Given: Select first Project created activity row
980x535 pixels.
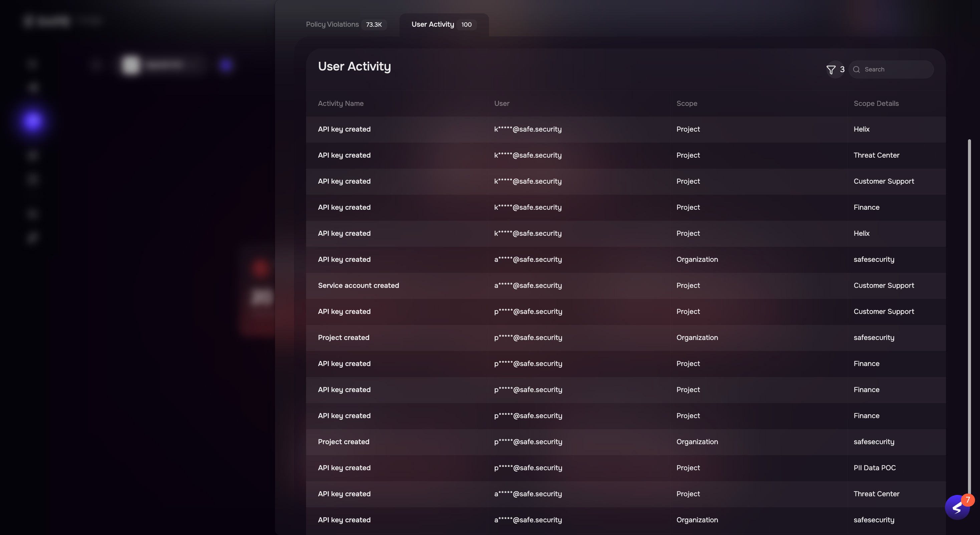Looking at the screenshot, I should click(626, 338).
